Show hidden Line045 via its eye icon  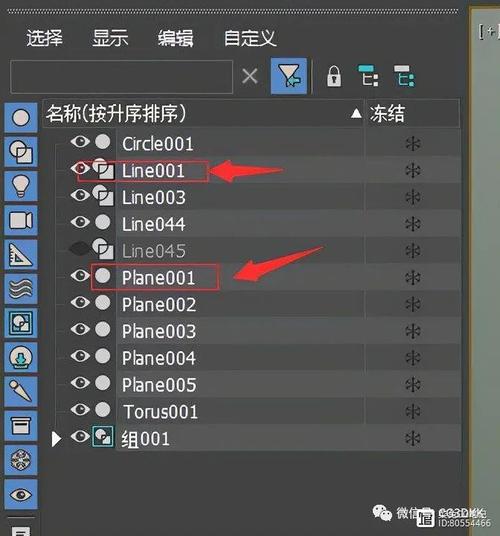coord(80,249)
